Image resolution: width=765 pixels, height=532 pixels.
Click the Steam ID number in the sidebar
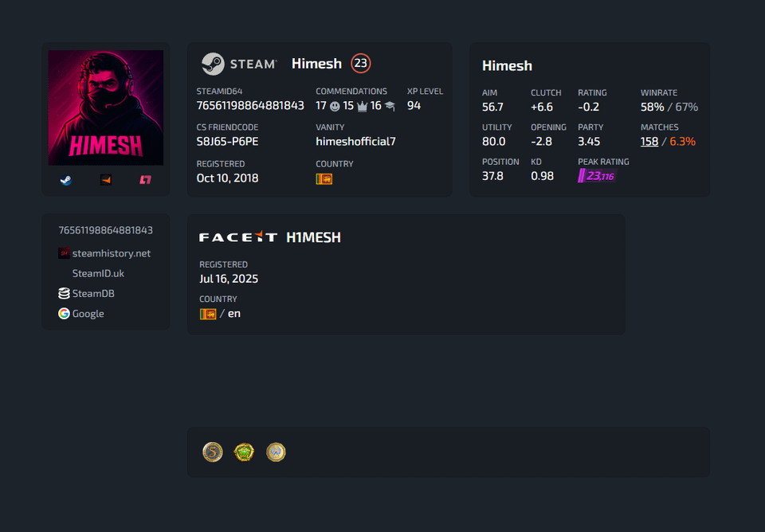pyautogui.click(x=106, y=230)
